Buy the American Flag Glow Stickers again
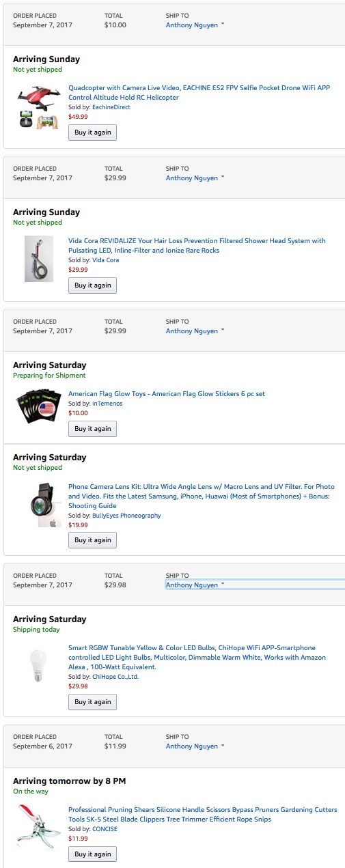Viewport: 345px width, 868px height. pos(92,429)
